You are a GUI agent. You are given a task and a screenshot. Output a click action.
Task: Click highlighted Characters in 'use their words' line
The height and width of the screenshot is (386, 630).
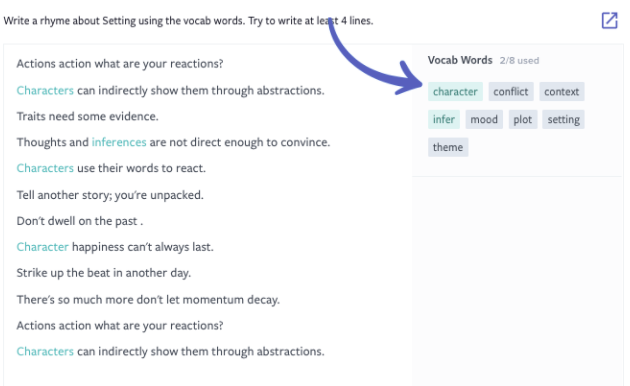click(x=45, y=168)
